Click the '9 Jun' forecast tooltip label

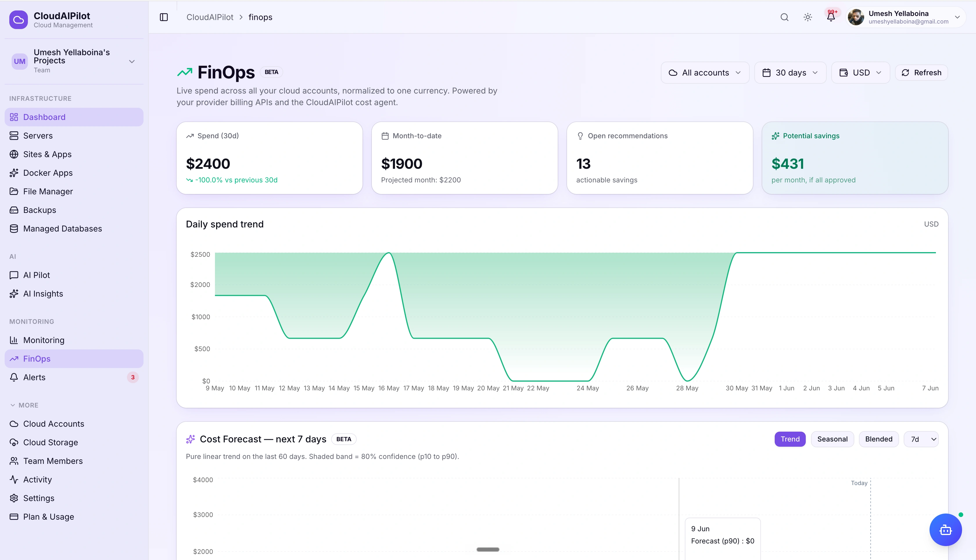coord(700,529)
